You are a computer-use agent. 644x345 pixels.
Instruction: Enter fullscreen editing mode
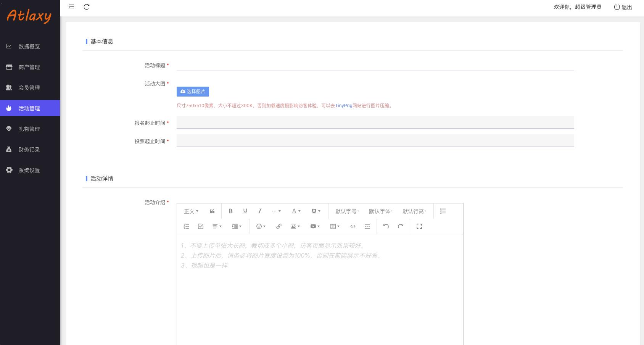[419, 226]
